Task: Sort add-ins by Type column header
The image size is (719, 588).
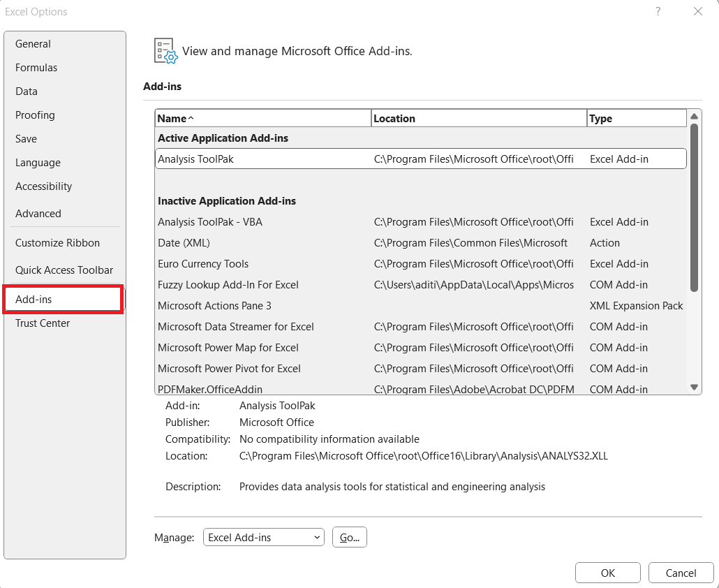Action: pyautogui.click(x=637, y=118)
